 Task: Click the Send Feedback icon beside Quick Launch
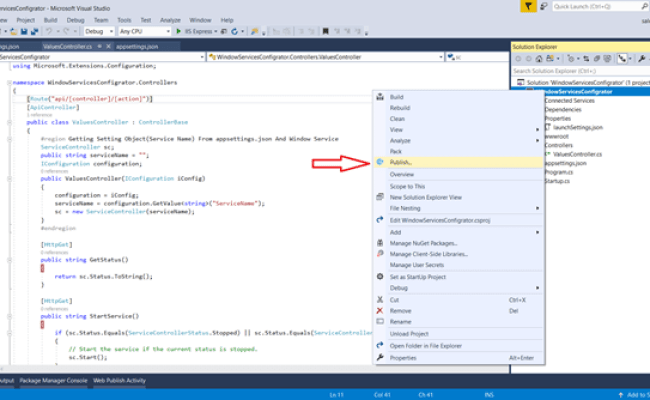click(x=543, y=6)
